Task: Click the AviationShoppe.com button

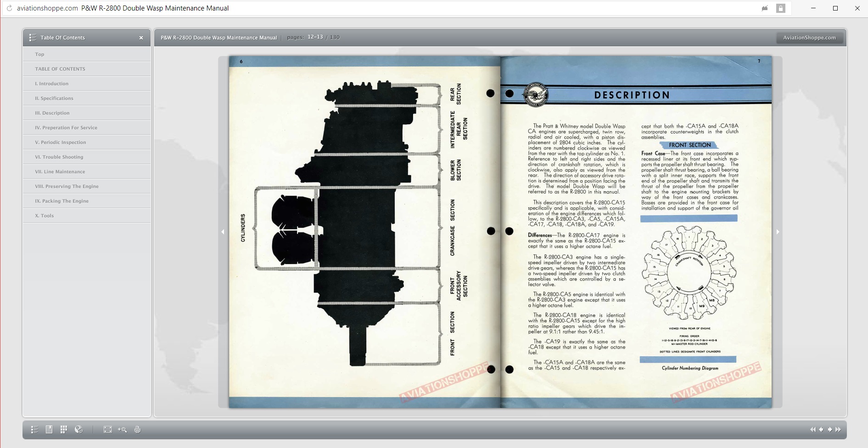Action: point(809,38)
